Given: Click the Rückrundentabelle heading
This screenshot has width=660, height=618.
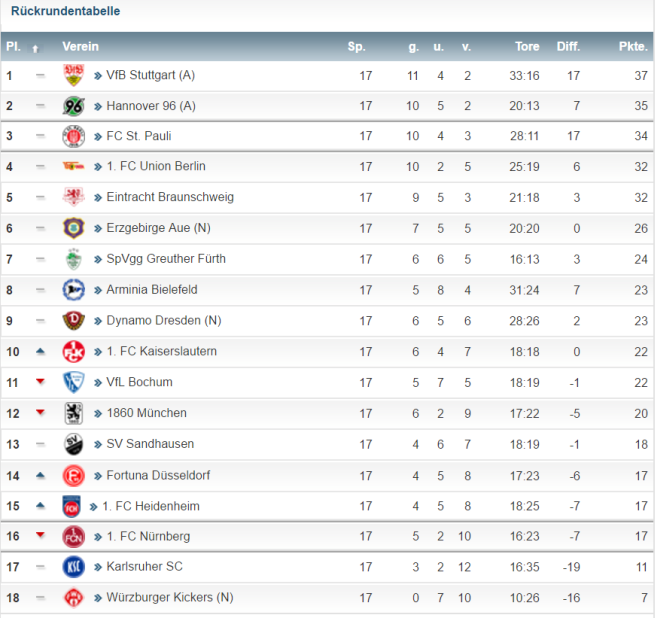Looking at the screenshot, I should (65, 11).
